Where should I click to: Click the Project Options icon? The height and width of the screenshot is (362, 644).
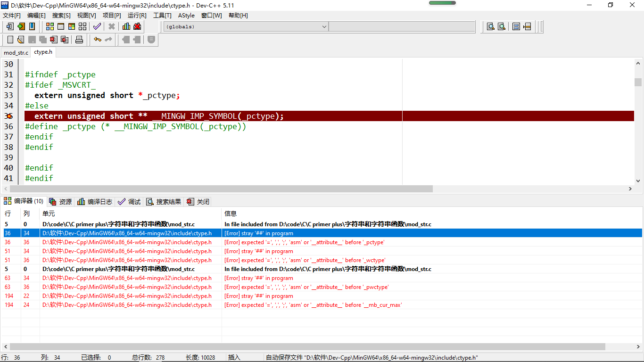(x=151, y=40)
